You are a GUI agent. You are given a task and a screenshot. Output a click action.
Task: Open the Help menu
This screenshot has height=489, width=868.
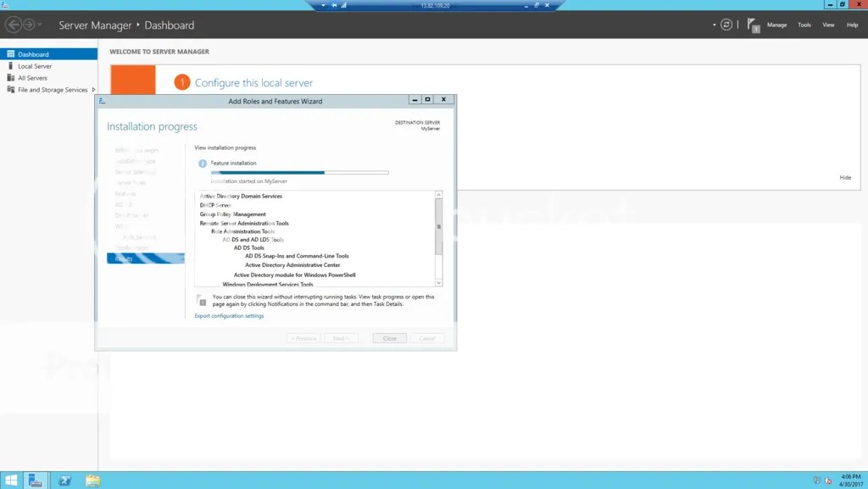coord(852,25)
